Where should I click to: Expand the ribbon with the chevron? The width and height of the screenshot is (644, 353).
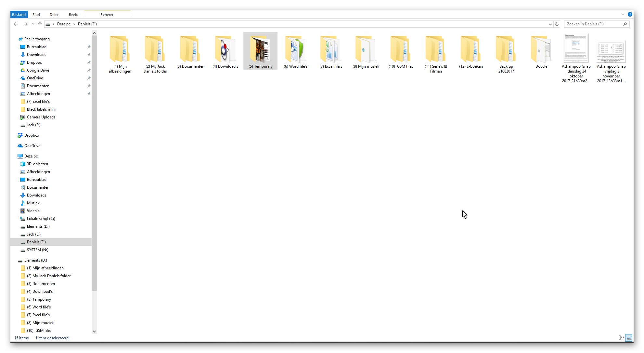(623, 14)
